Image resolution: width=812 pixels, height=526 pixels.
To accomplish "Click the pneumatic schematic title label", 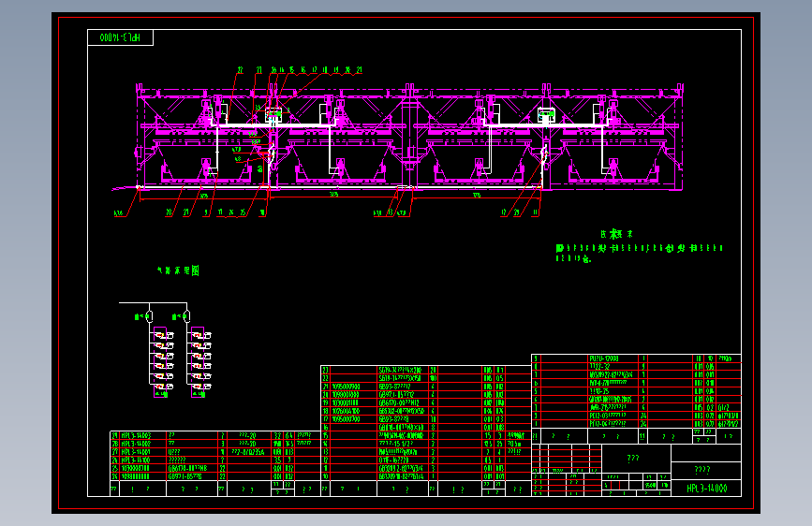I will [x=178, y=270].
